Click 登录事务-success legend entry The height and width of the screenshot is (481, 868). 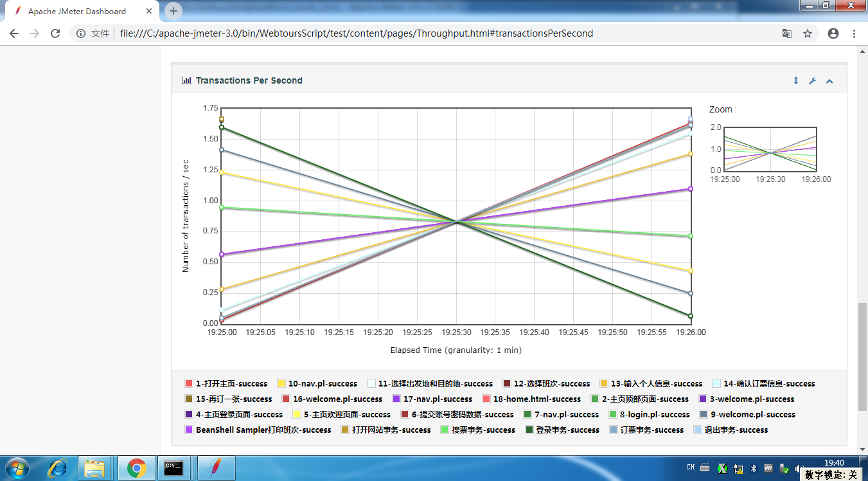[562, 430]
